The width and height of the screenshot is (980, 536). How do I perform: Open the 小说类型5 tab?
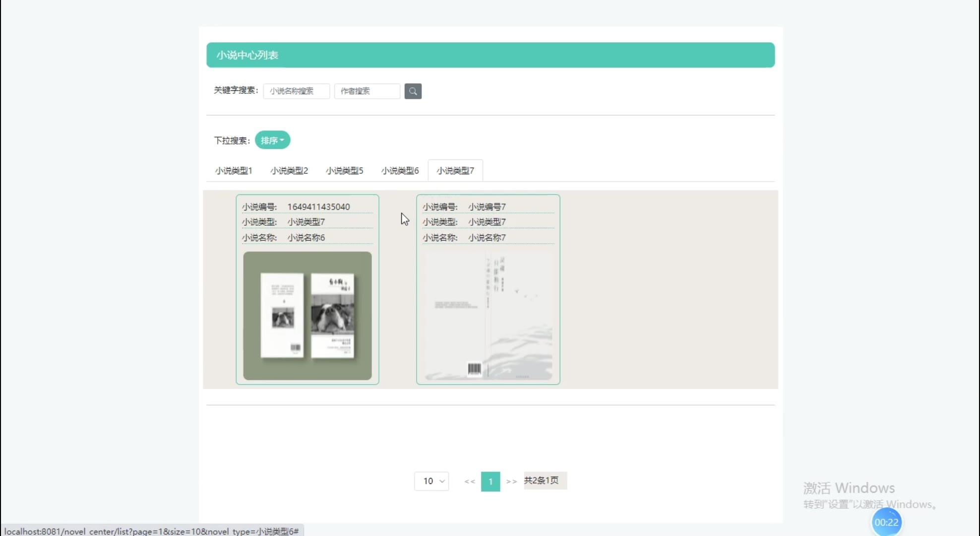click(x=344, y=171)
